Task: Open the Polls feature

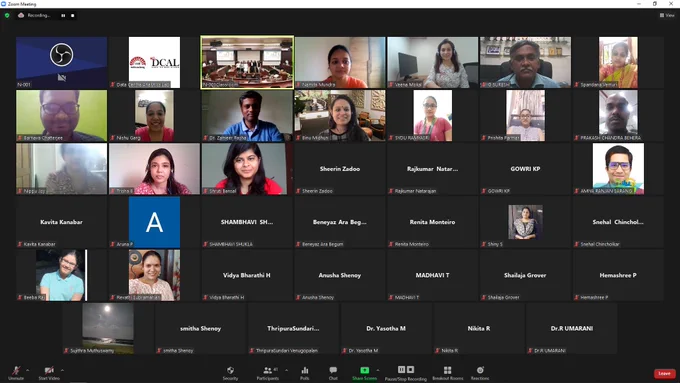Action: click(x=305, y=372)
